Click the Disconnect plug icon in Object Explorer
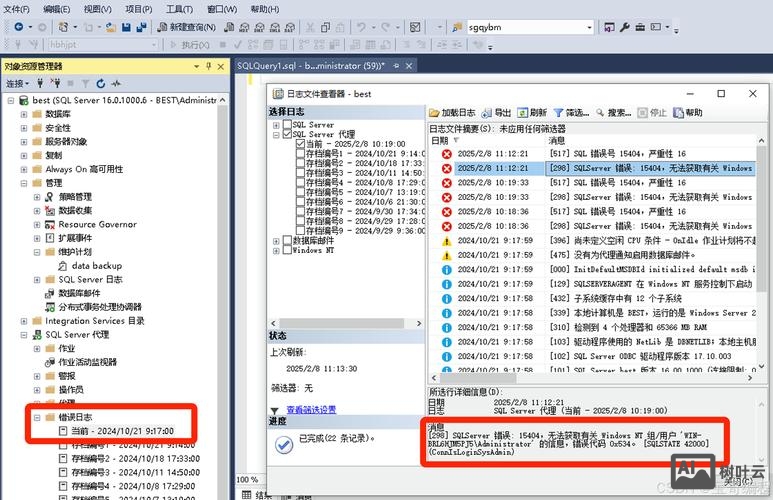The width and height of the screenshot is (773, 500). tap(56, 83)
